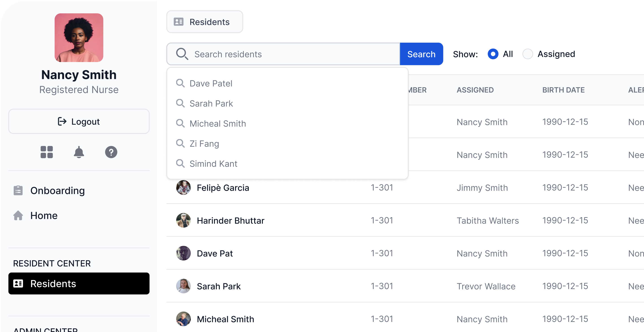644x332 pixels.
Task: Click the logout arrow icon
Action: click(62, 121)
